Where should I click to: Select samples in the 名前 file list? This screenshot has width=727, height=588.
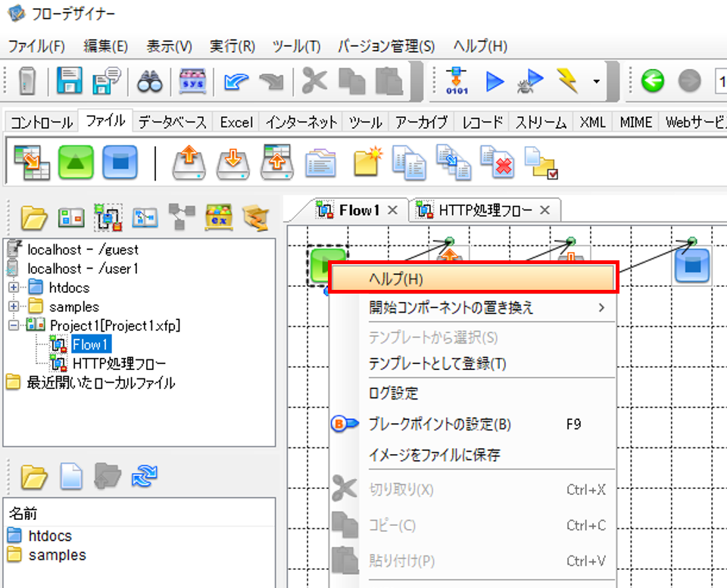58,555
